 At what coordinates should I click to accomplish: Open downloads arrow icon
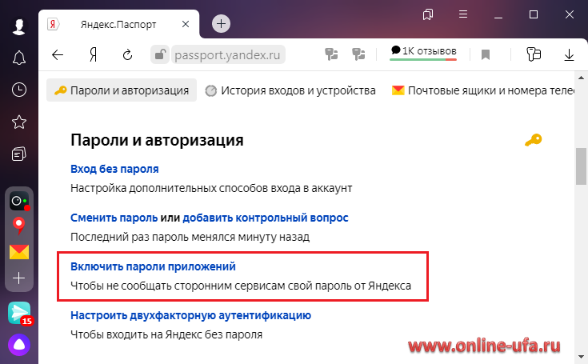[570, 55]
